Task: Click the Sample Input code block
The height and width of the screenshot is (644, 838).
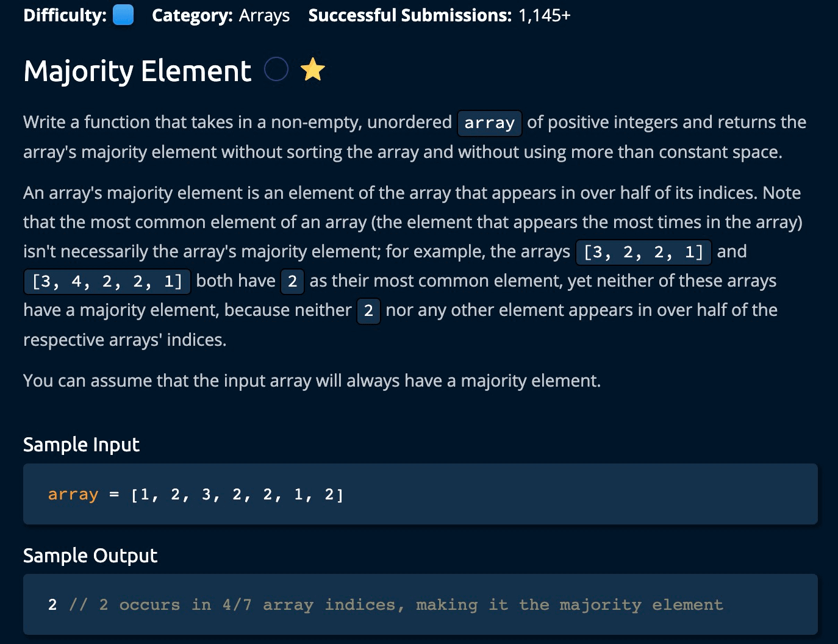Action: 420,494
